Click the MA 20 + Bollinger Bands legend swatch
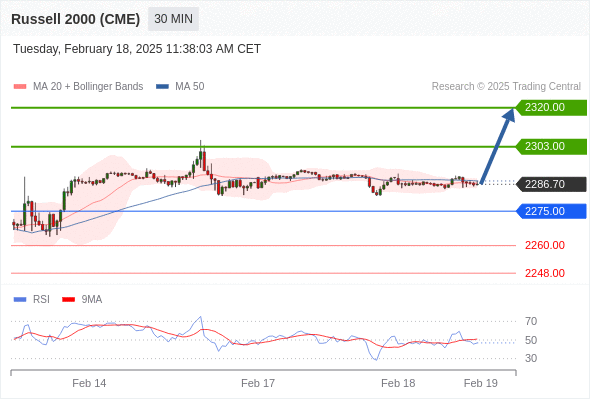Image resolution: width=590 pixels, height=400 pixels. coord(20,87)
